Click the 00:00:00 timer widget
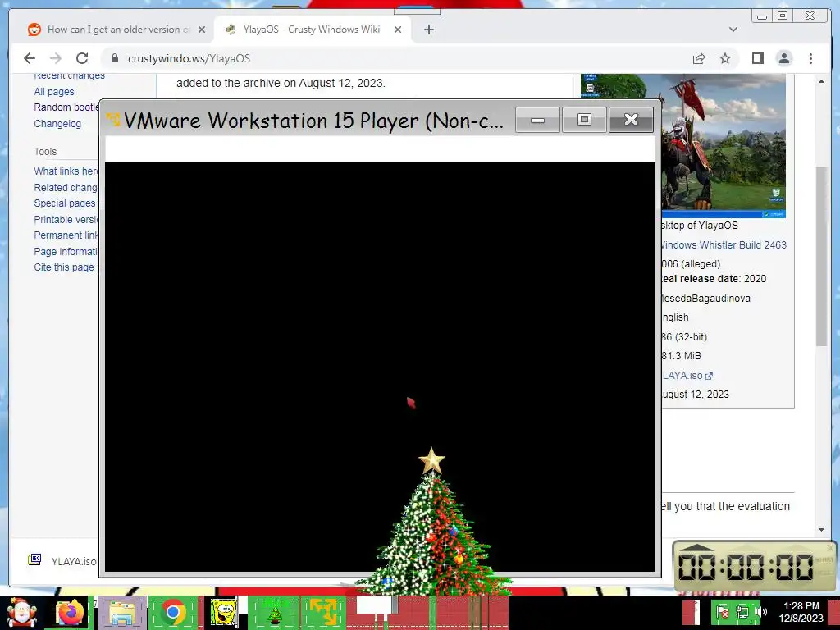 (x=755, y=566)
